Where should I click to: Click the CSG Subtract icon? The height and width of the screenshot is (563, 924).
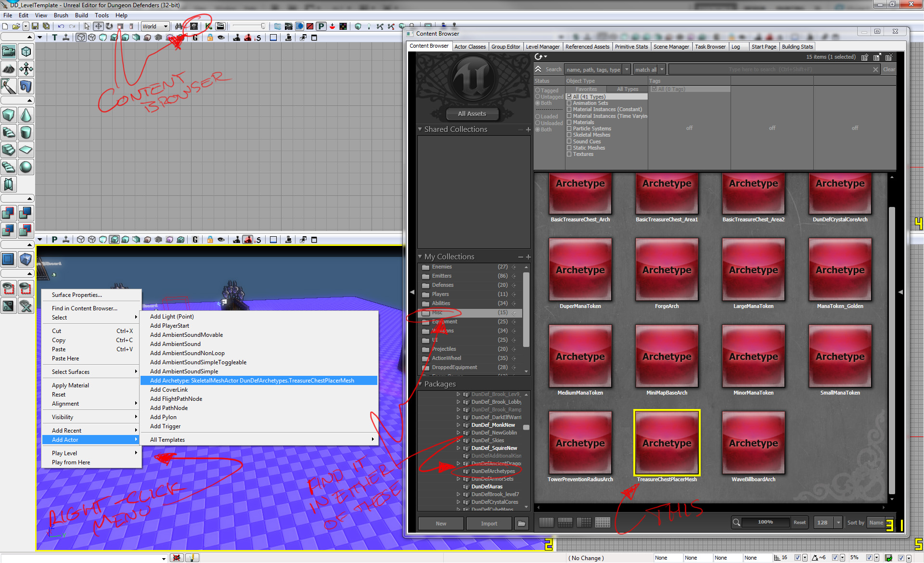[x=26, y=213]
